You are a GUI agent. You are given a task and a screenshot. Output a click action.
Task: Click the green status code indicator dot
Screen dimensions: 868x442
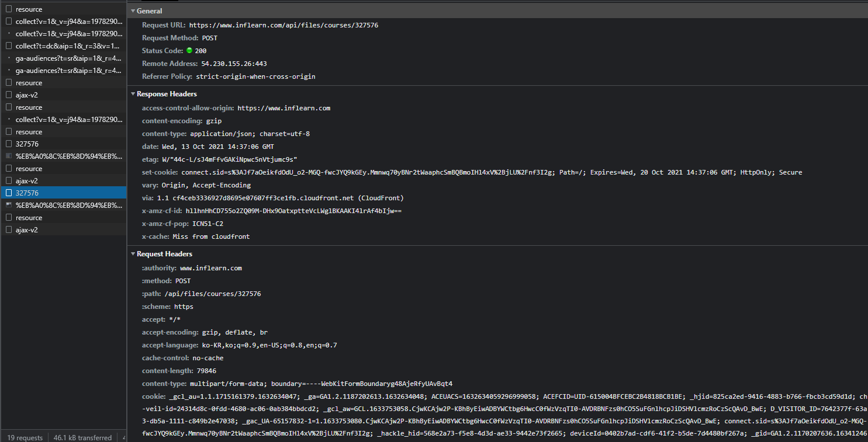(189, 51)
